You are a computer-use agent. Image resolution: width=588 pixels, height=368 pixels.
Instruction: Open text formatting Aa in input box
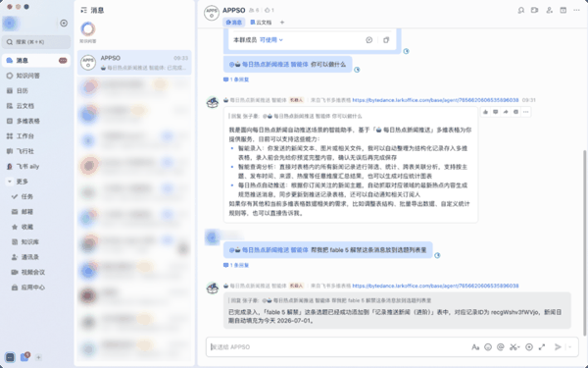(475, 347)
